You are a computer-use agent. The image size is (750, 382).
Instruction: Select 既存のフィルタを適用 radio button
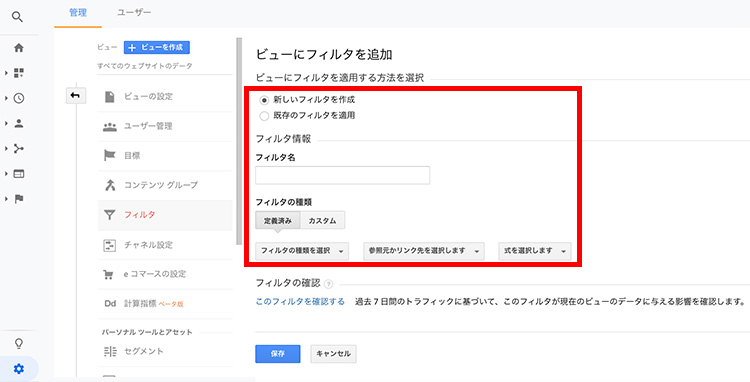264,116
